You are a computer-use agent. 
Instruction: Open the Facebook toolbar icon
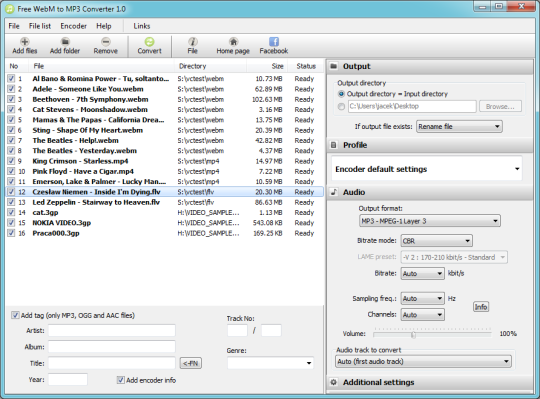click(x=274, y=42)
